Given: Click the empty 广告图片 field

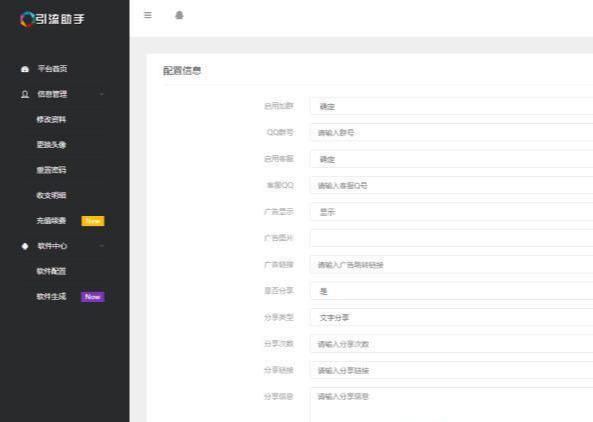Looking at the screenshot, I should (452, 238).
